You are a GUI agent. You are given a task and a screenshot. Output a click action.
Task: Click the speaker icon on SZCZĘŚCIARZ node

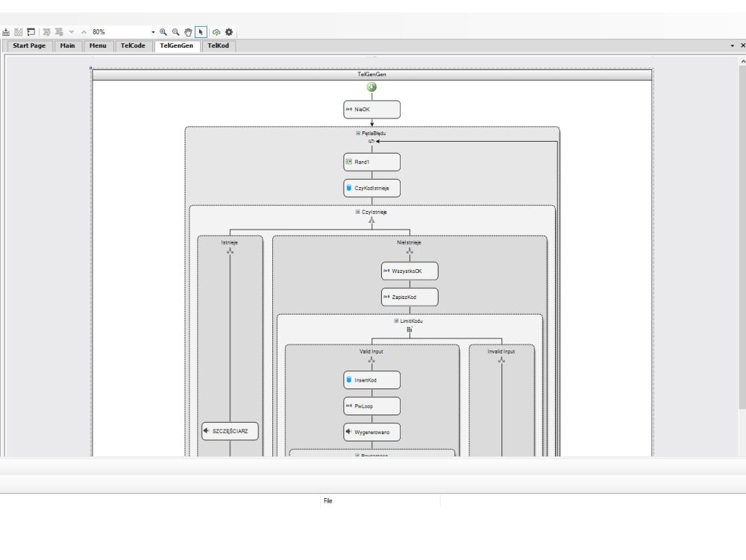(x=207, y=431)
